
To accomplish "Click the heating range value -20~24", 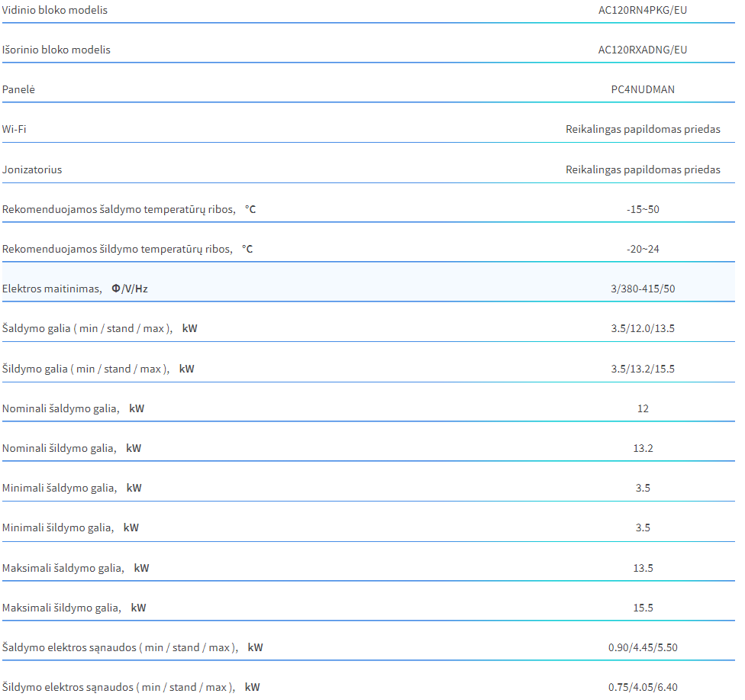I will [x=643, y=249].
